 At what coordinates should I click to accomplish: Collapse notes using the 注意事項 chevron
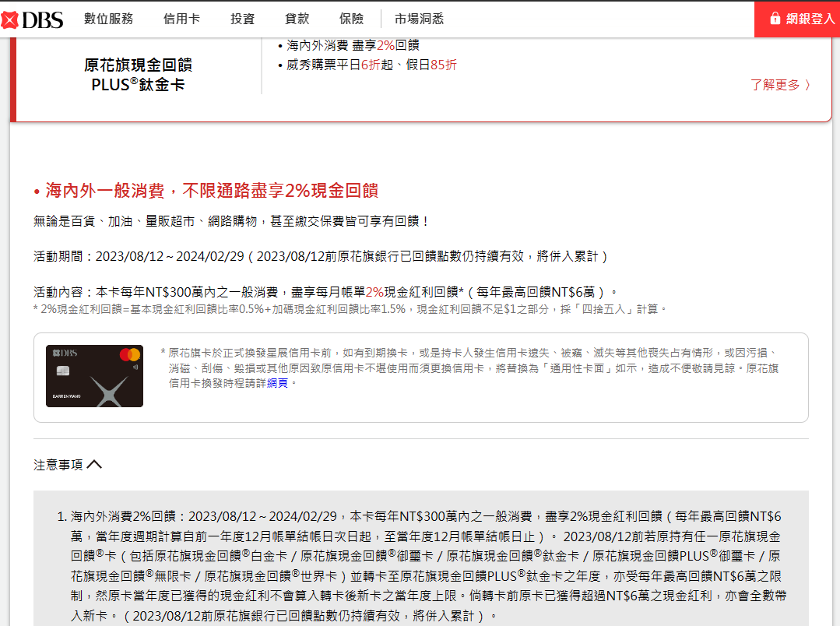coord(94,464)
